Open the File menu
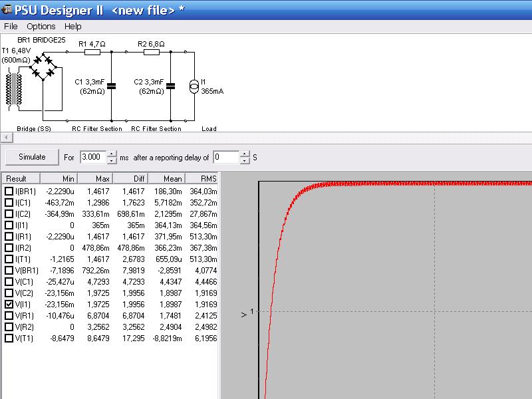The width and height of the screenshot is (532, 399). pyautogui.click(x=11, y=27)
